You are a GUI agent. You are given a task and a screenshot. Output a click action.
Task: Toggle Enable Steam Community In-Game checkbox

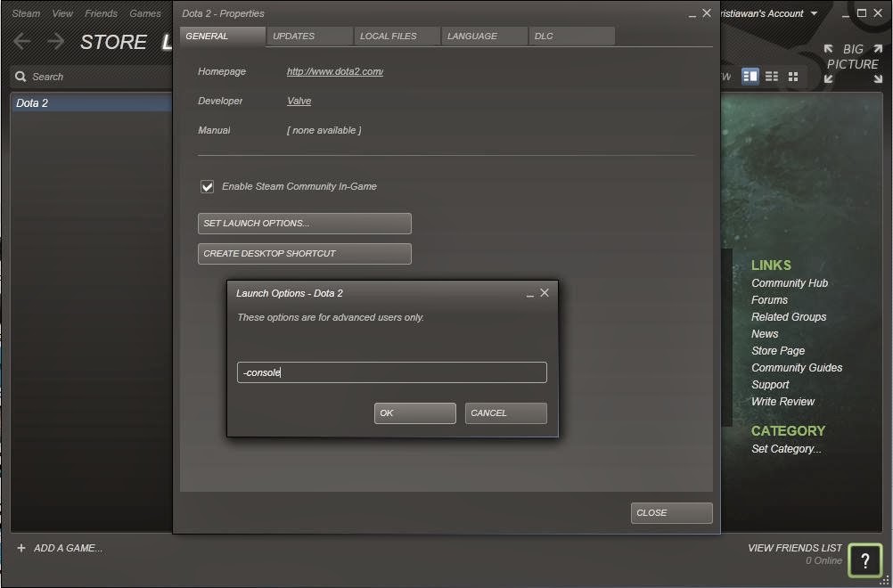click(208, 187)
